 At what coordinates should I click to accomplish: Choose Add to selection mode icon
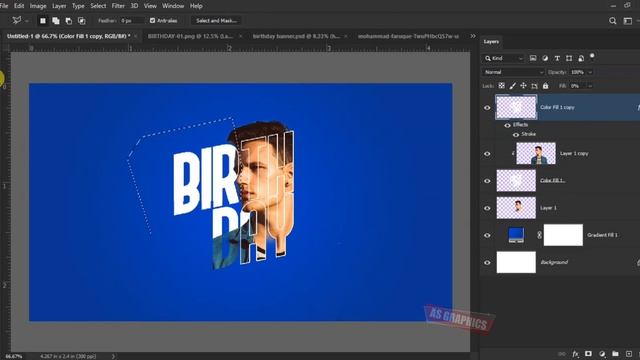click(56, 20)
